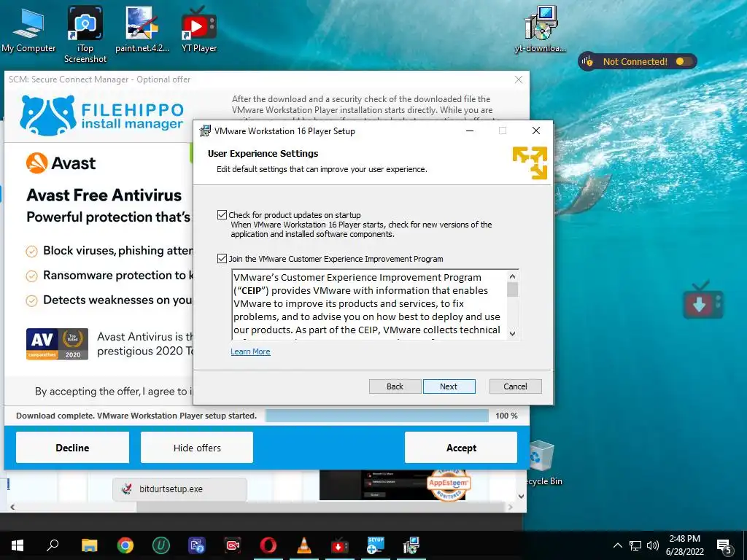Screen dimensions: 747x560
Task: Open the taskbar app right of the green U icon
Action: coord(197,545)
